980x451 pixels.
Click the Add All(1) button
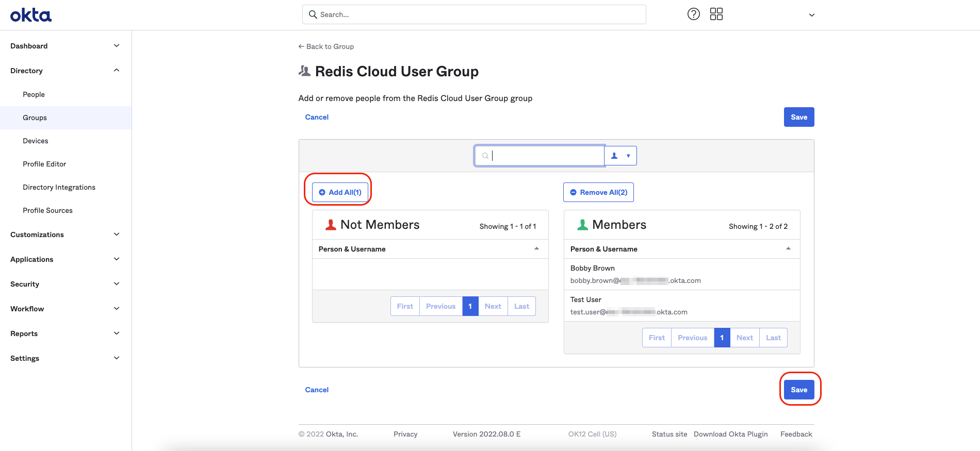pyautogui.click(x=340, y=192)
